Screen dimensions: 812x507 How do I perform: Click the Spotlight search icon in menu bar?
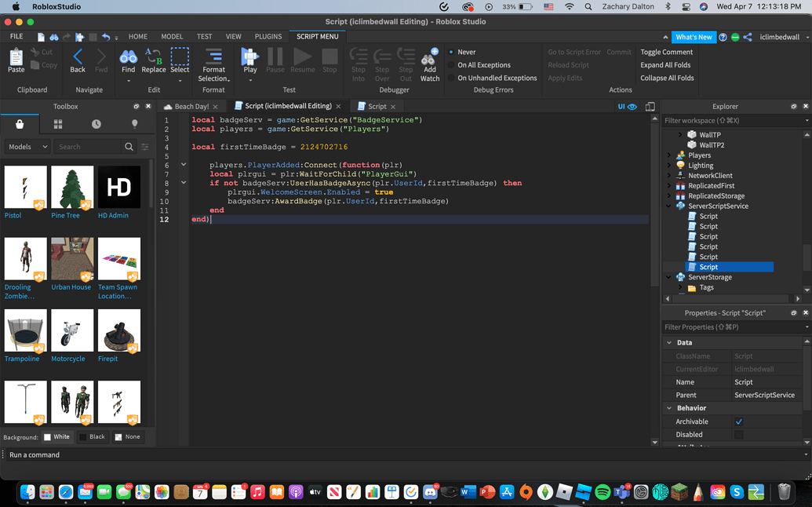[x=588, y=7]
